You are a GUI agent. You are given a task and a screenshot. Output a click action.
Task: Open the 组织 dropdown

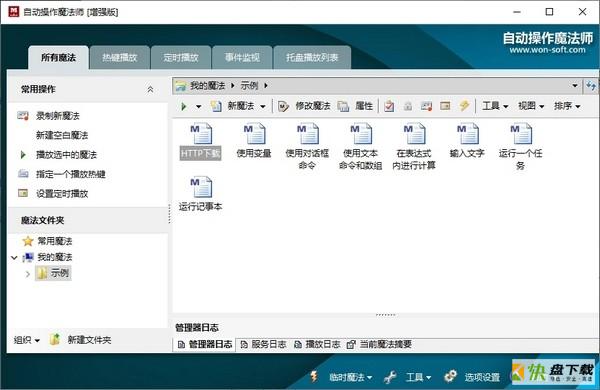pos(27,340)
